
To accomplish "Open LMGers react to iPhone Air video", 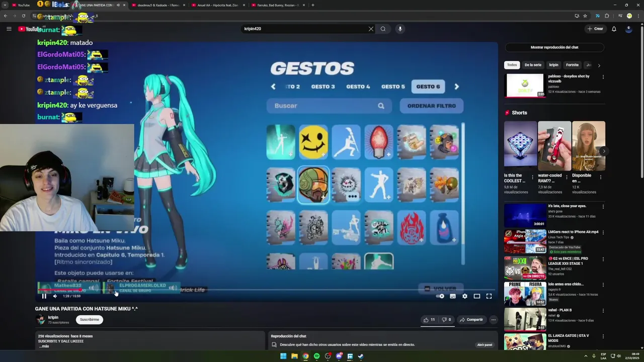I will (x=525, y=241).
